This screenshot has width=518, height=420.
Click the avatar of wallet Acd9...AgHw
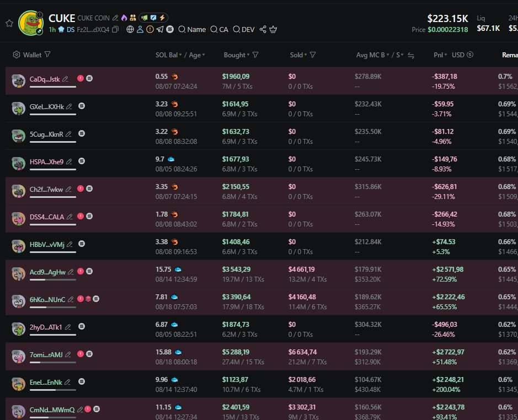(19, 274)
